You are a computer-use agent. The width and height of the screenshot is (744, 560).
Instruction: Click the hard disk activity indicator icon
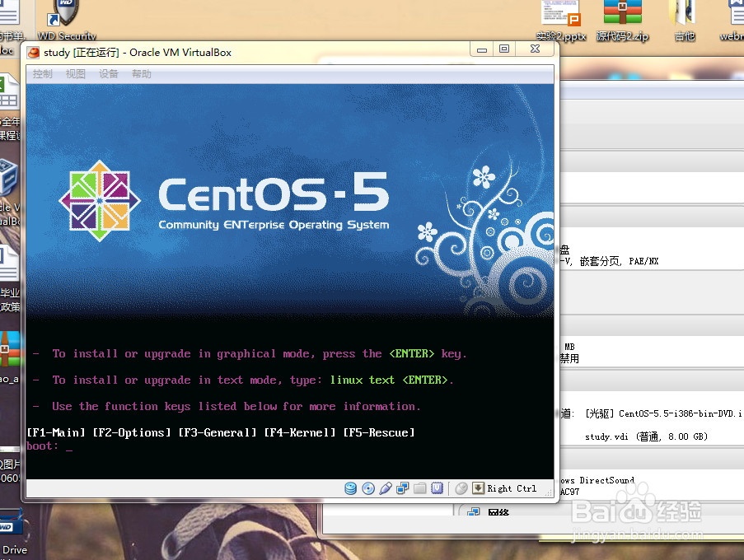350,488
